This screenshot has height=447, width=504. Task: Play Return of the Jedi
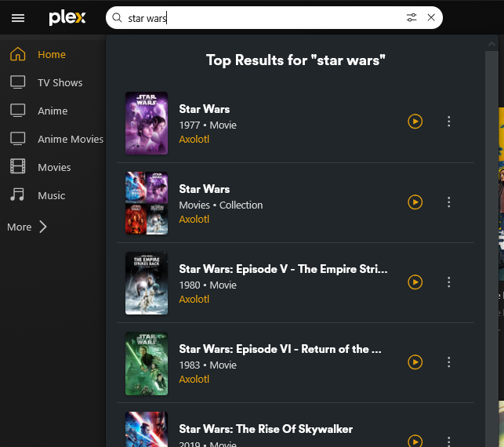(x=415, y=362)
